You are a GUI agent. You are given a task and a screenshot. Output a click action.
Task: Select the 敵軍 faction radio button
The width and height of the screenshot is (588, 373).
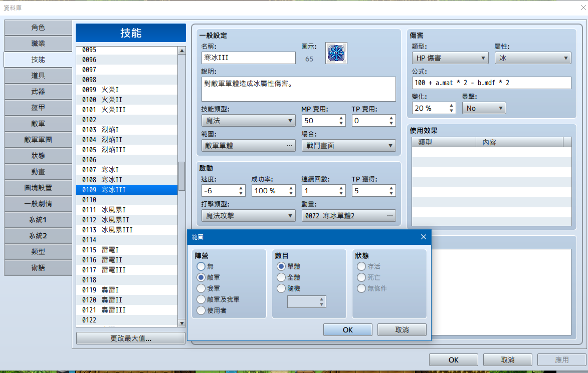tap(201, 277)
